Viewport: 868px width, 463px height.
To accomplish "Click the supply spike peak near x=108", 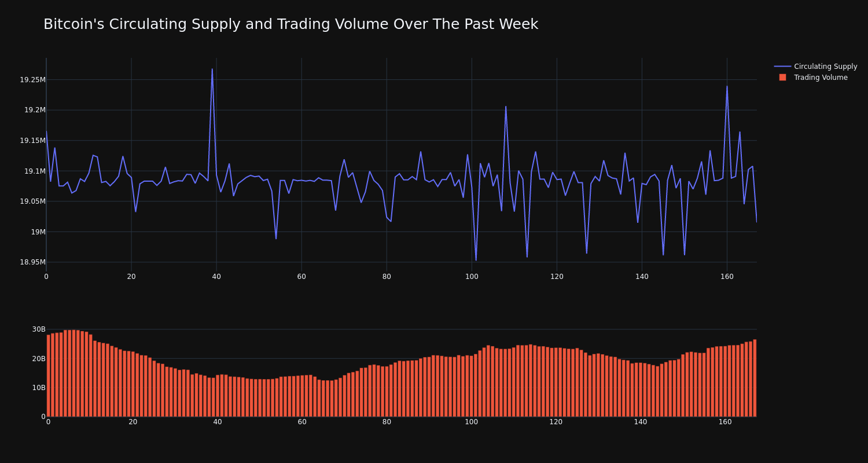I will 506,106.
